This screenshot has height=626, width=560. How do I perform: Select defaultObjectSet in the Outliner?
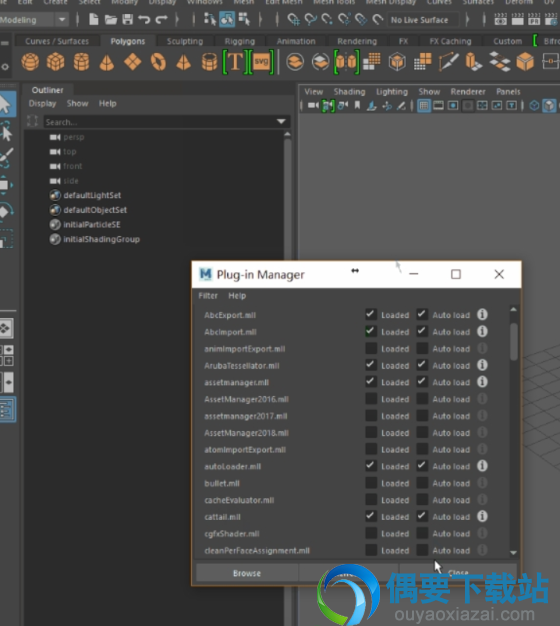tap(95, 210)
